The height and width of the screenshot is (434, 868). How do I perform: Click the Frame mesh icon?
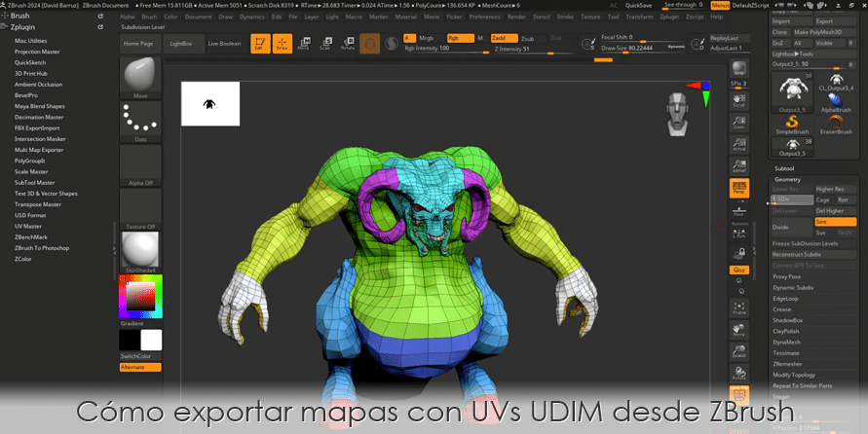(739, 307)
